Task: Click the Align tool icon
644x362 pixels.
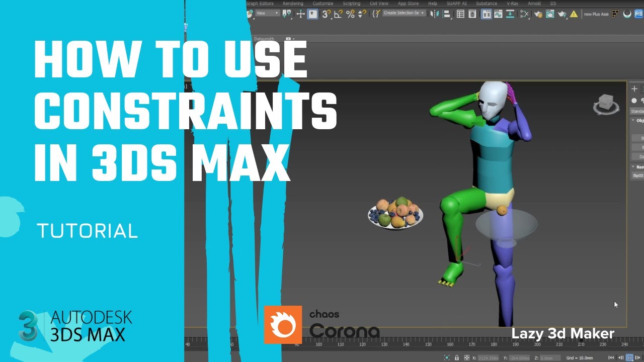Action: pyautogui.click(x=446, y=14)
